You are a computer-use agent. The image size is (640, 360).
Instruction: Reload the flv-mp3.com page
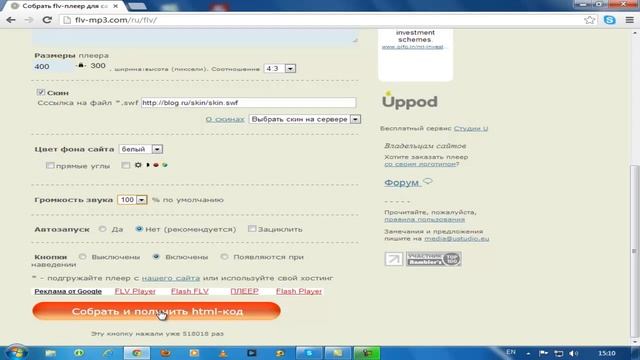coord(47,20)
